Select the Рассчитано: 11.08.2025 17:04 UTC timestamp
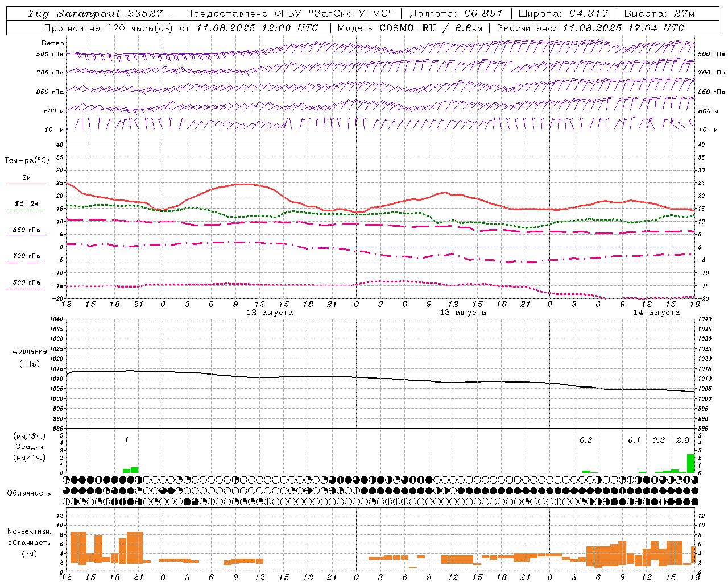The image size is (728, 582). coord(590,28)
